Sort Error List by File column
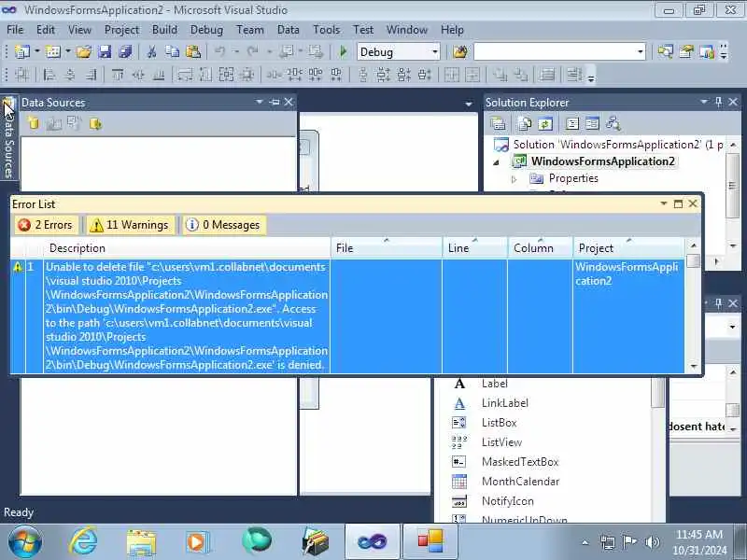 point(387,247)
